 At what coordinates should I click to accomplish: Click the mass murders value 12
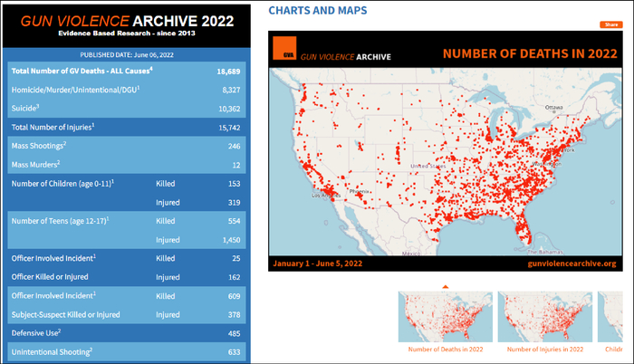click(x=236, y=165)
